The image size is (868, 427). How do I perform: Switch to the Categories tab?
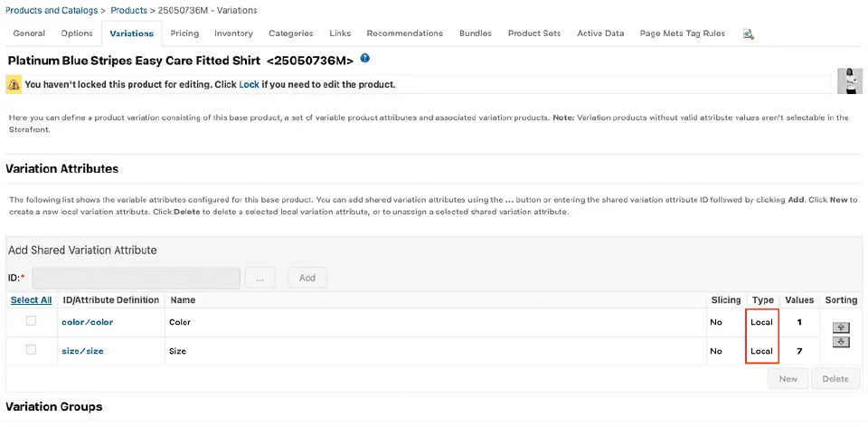[291, 33]
